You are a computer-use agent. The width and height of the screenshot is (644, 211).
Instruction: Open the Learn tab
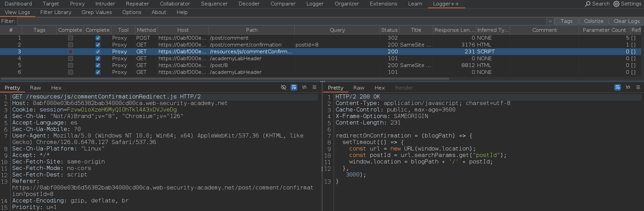pyautogui.click(x=415, y=4)
